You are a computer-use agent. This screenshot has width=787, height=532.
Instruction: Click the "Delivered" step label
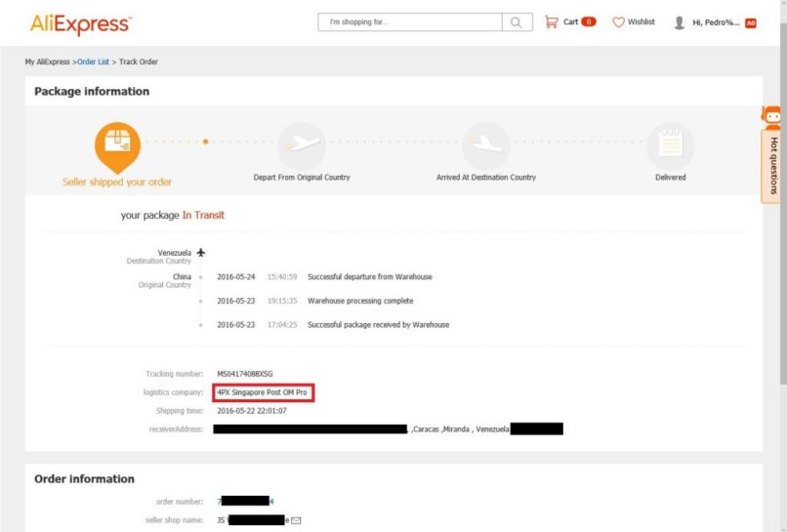671,177
